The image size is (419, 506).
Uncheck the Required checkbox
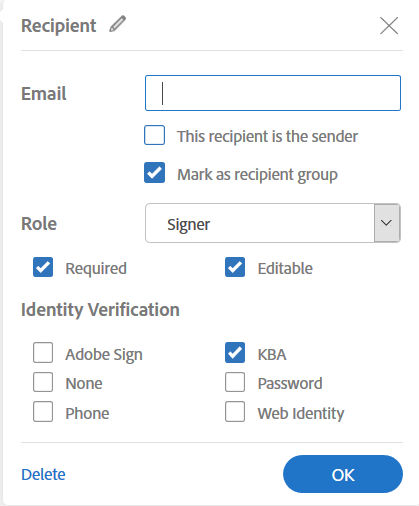coord(43,267)
